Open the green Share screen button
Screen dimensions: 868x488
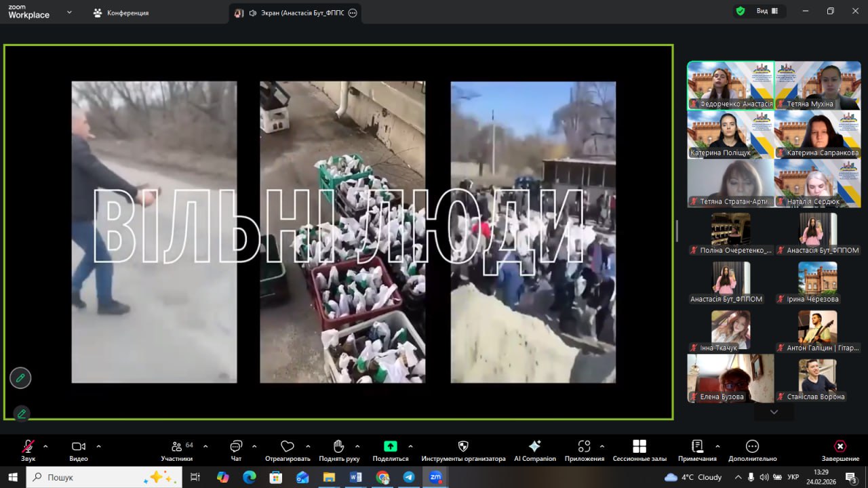391,447
